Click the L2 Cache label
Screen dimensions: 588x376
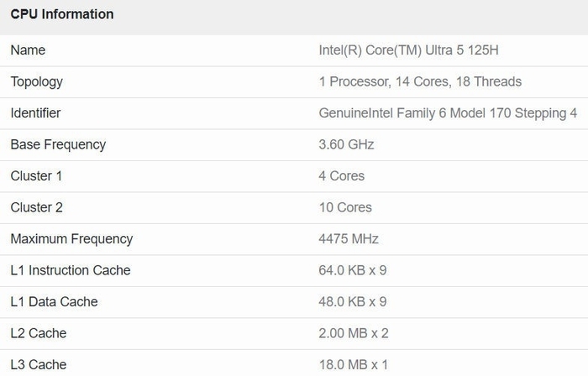pyautogui.click(x=38, y=333)
